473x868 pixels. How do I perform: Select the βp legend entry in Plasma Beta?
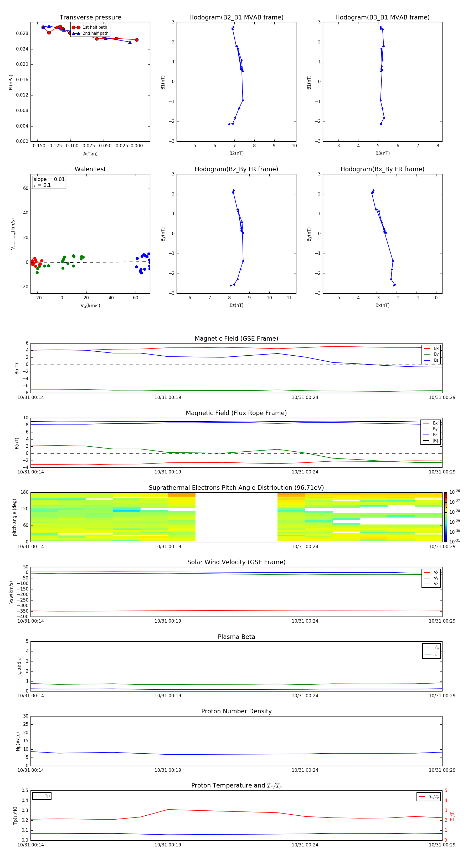431,647
